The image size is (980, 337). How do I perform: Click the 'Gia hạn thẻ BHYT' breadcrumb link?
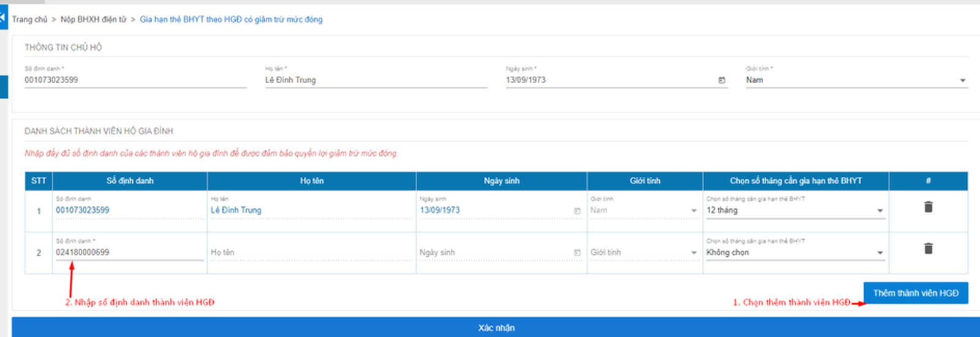point(231,20)
